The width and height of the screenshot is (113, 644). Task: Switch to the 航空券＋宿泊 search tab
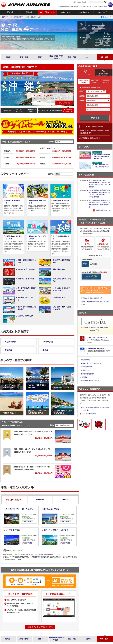[104, 73]
